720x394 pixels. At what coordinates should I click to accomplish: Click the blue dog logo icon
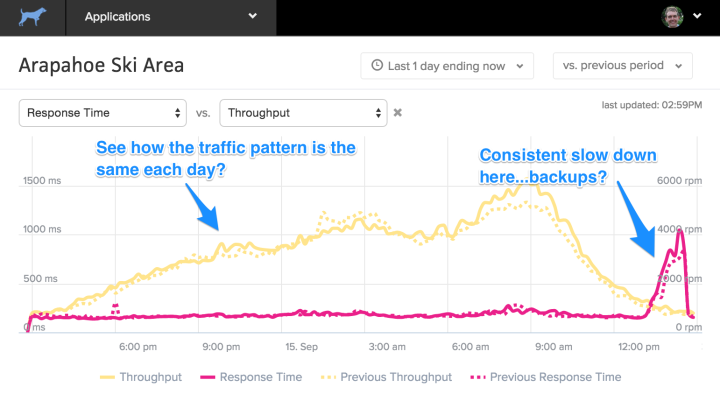click(32, 17)
